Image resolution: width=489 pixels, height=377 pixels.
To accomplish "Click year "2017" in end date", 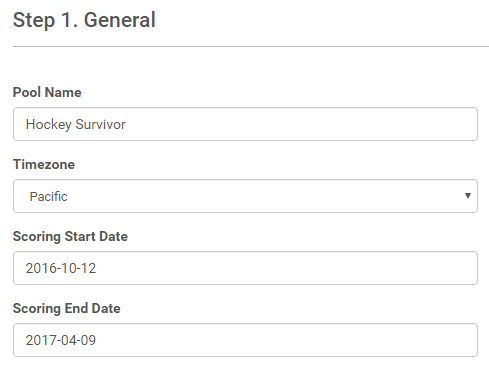I will 39,340.
